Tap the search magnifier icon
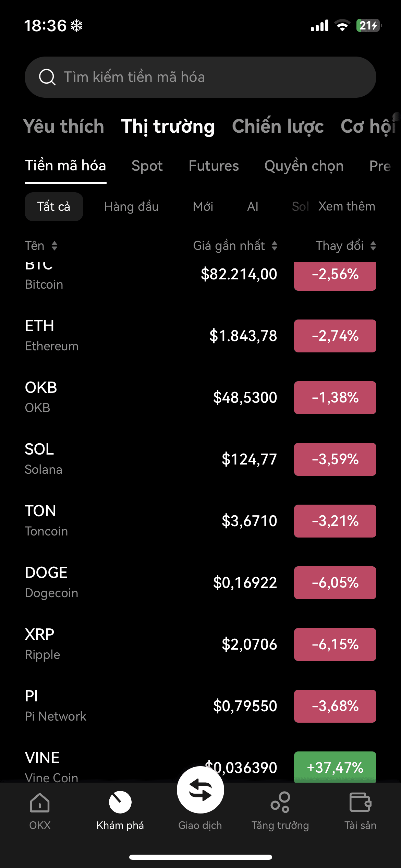The height and width of the screenshot is (868, 401). 47,77
